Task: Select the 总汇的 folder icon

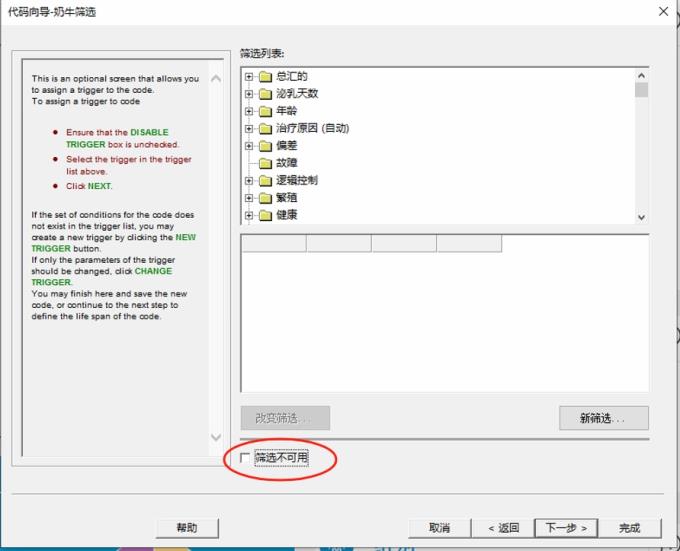Action: pos(265,77)
